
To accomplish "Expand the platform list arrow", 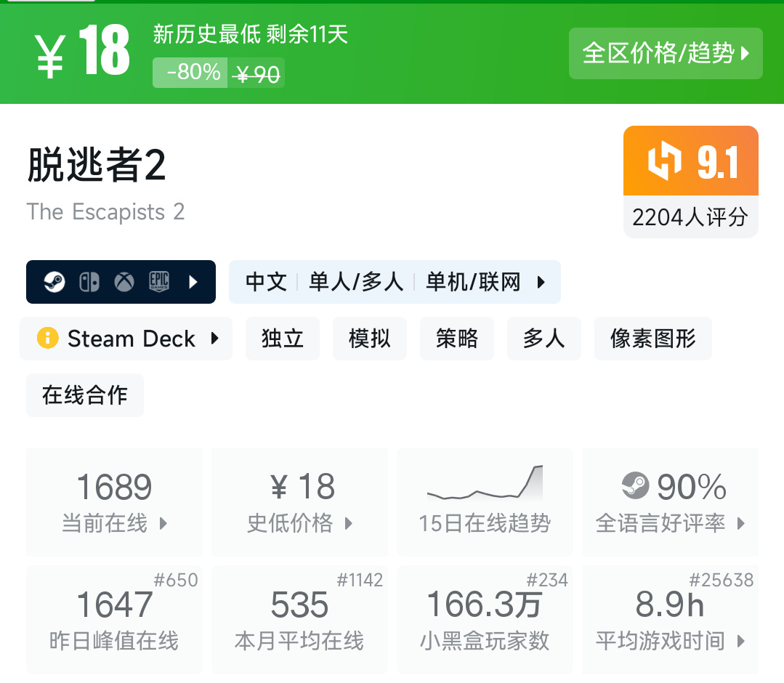I will (x=193, y=282).
